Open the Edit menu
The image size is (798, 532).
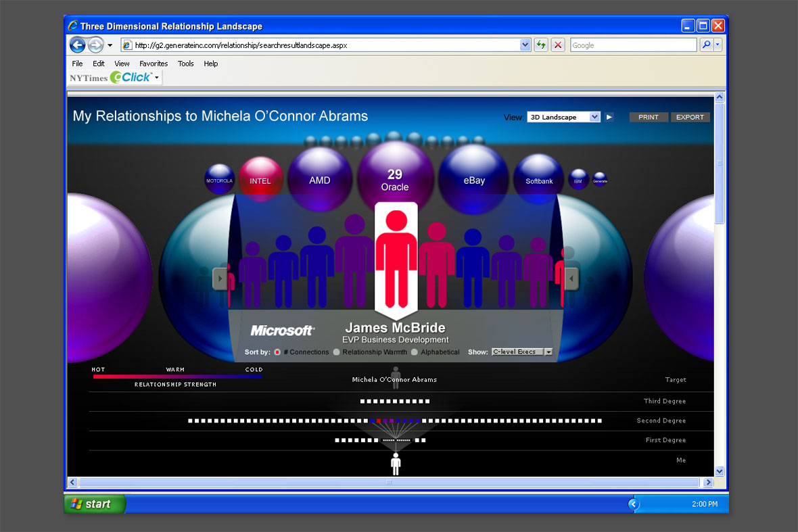pos(99,64)
